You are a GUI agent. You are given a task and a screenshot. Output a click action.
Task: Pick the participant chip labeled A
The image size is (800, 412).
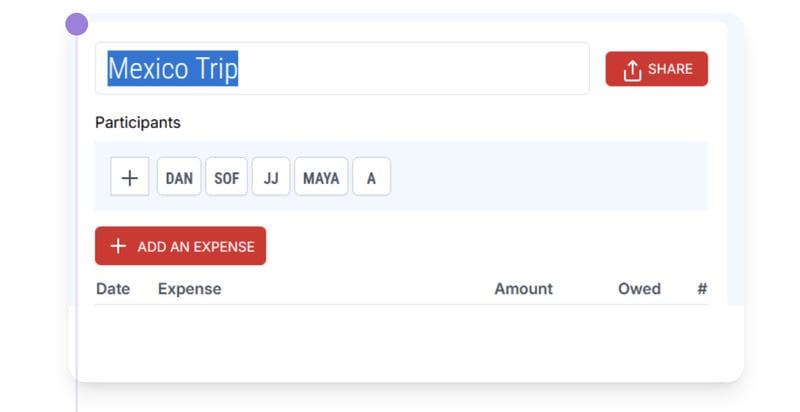click(x=371, y=177)
